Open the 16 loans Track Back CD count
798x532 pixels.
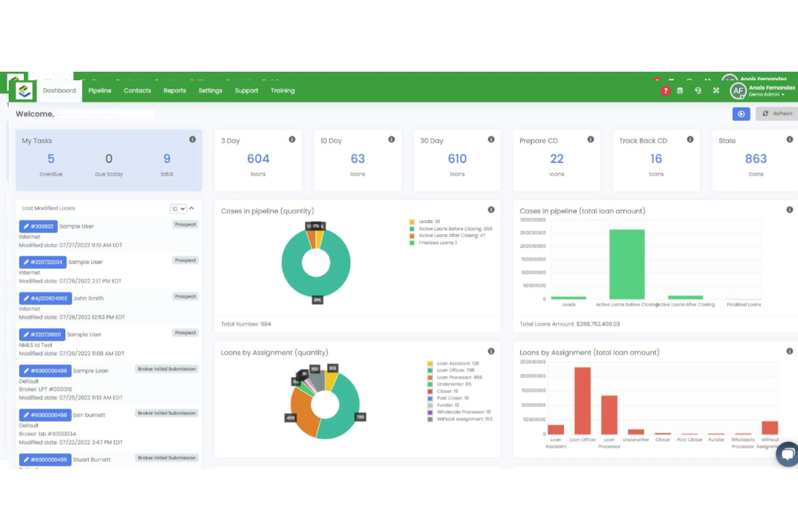click(x=656, y=159)
